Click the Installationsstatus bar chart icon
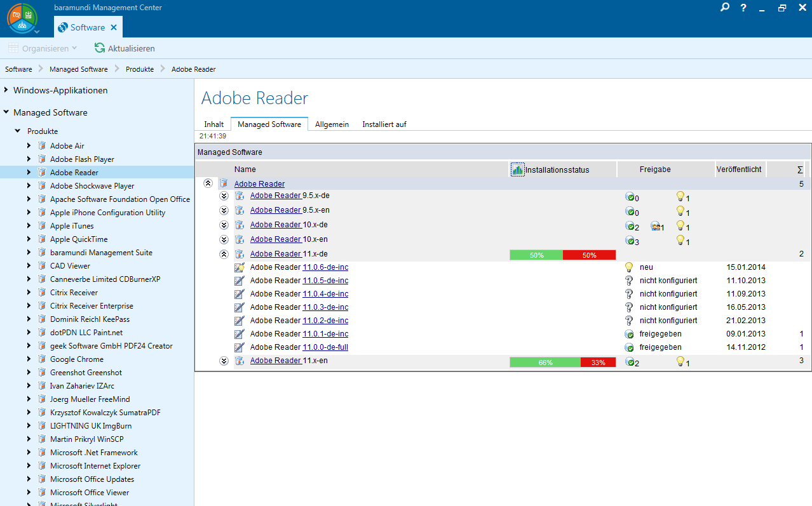Viewport: 812px width, 506px height. click(x=518, y=170)
